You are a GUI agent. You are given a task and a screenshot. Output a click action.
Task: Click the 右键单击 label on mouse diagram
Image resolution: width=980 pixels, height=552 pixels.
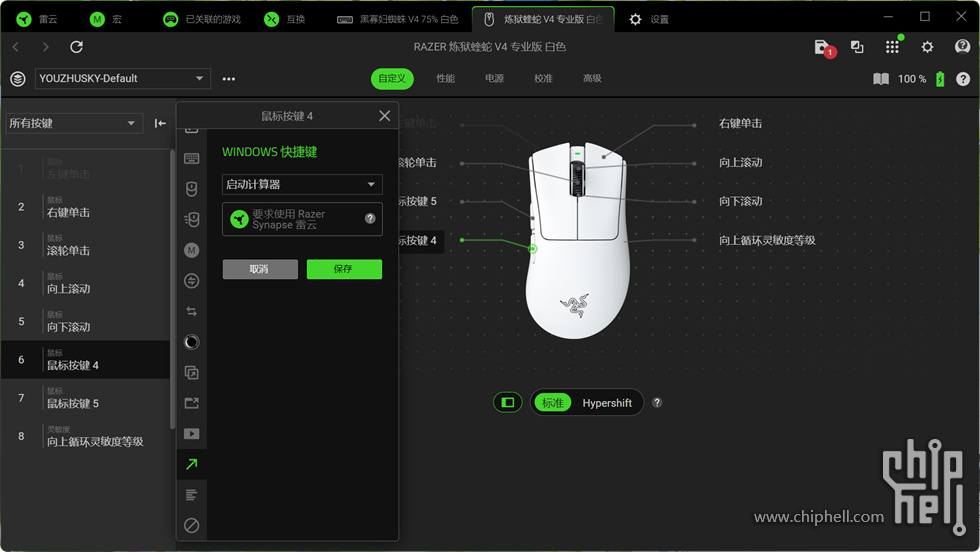coord(740,124)
